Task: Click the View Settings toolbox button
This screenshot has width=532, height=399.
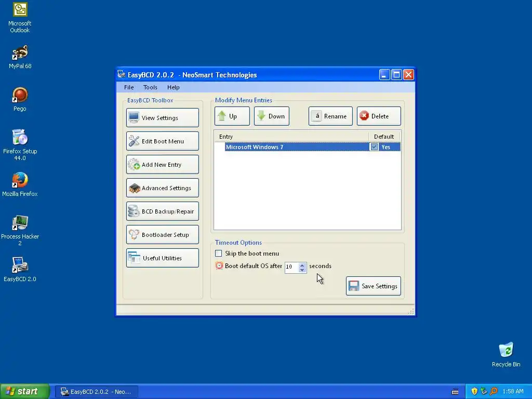Action: (x=163, y=118)
